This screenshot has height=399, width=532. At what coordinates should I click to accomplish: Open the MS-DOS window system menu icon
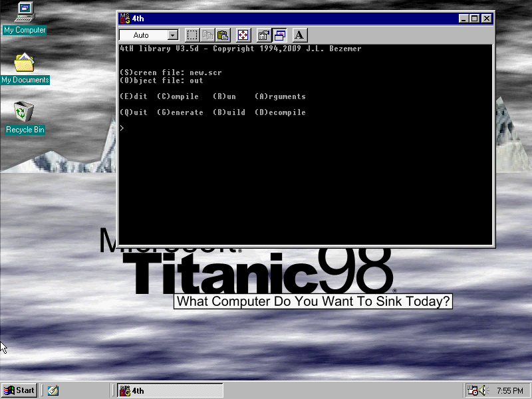coord(125,19)
